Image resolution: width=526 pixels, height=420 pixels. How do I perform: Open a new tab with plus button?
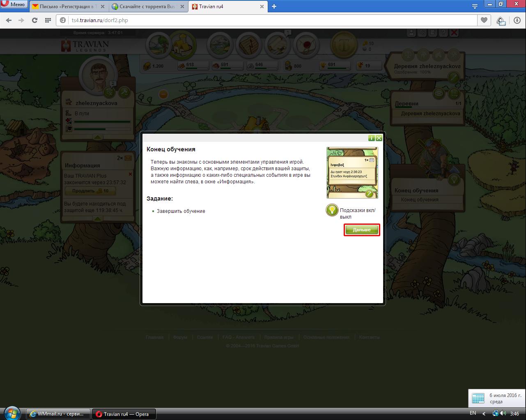(x=274, y=6)
